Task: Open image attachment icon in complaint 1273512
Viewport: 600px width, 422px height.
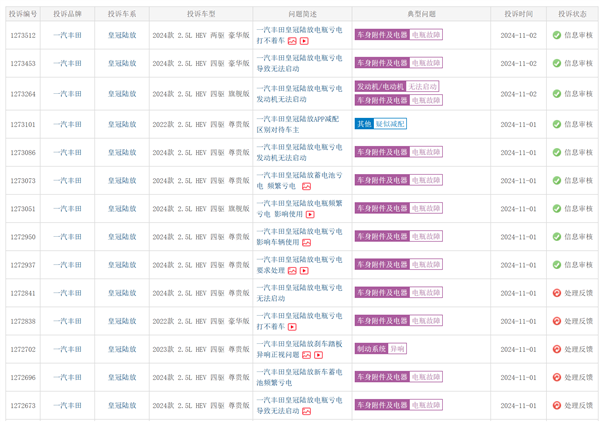Action: 292,41
